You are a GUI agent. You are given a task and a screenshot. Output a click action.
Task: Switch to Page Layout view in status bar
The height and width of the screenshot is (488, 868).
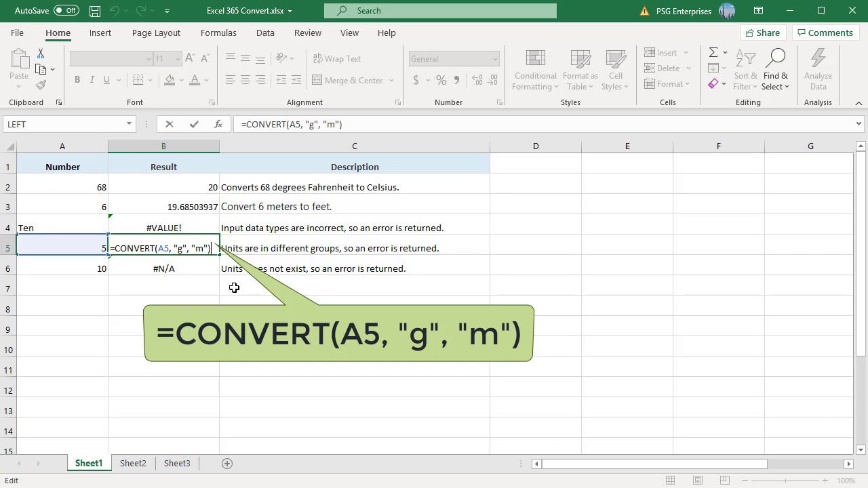click(x=697, y=481)
